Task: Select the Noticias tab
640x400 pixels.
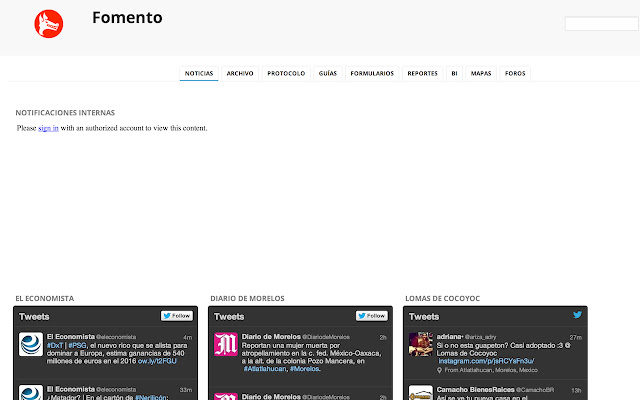Action: (x=199, y=73)
